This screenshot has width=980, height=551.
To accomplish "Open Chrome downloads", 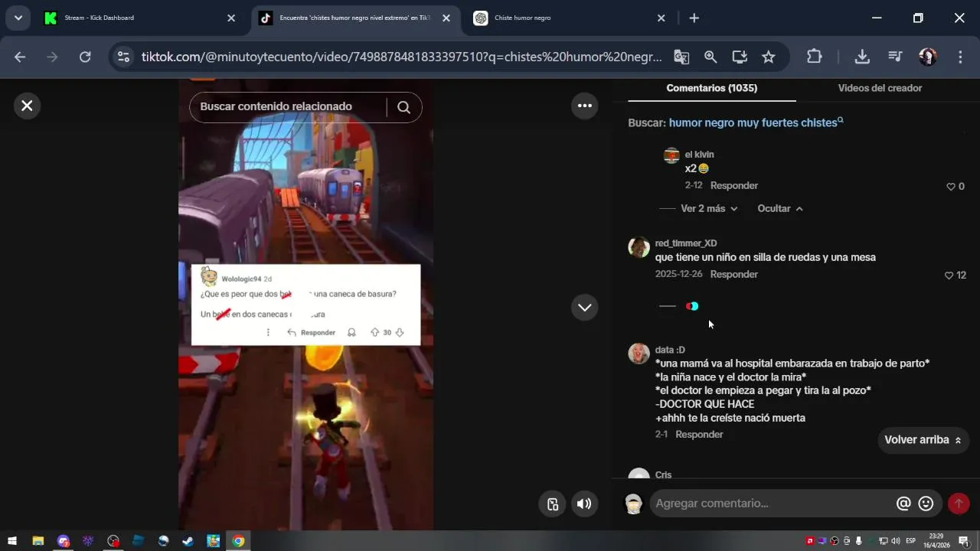I will 862,57.
